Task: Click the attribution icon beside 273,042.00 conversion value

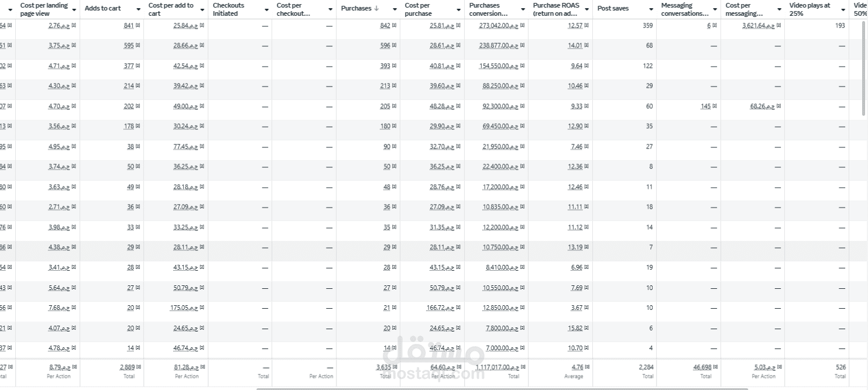Action: point(522,25)
